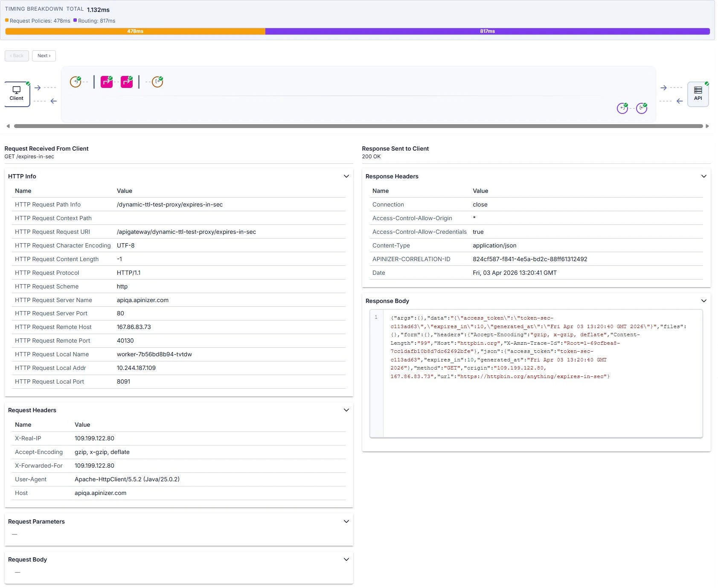Open the second pink request policy icon
718x588 pixels.
(x=126, y=82)
